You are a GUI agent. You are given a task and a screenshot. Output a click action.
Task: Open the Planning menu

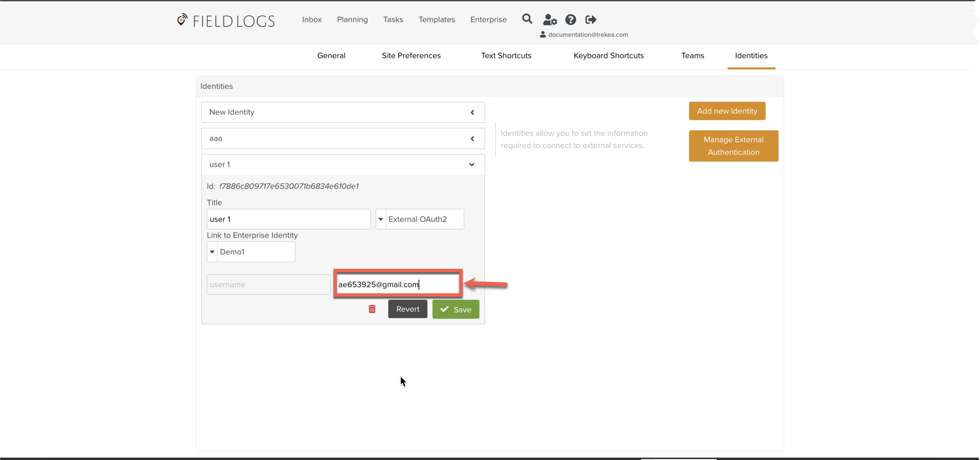352,20
